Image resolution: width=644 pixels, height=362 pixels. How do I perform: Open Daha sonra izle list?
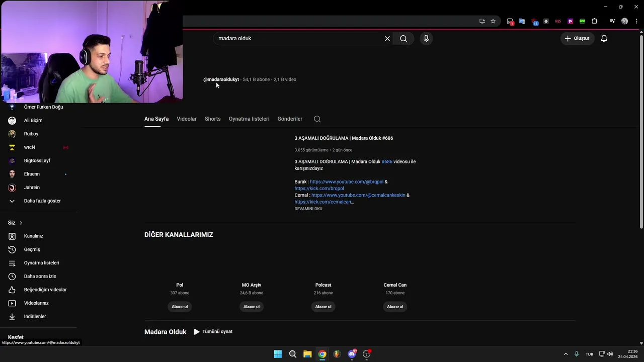tap(38, 277)
